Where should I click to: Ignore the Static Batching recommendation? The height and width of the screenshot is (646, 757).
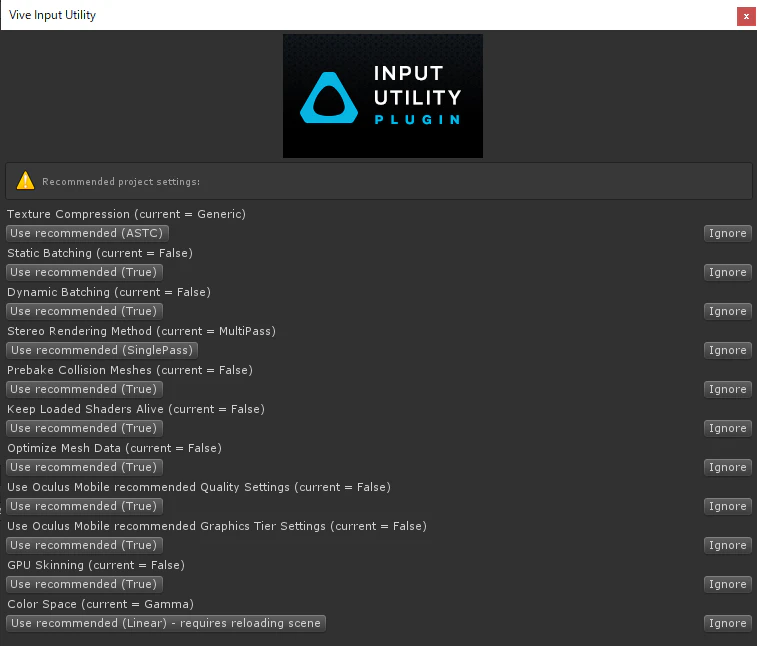click(727, 272)
